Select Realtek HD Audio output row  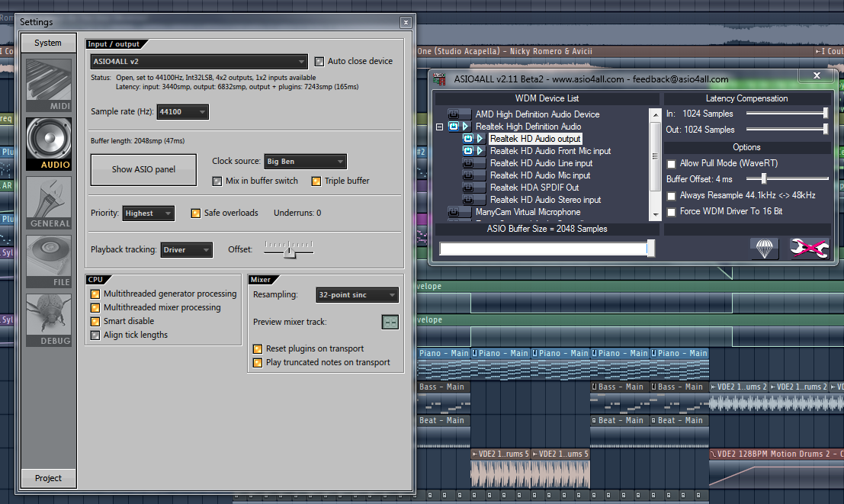(x=535, y=139)
